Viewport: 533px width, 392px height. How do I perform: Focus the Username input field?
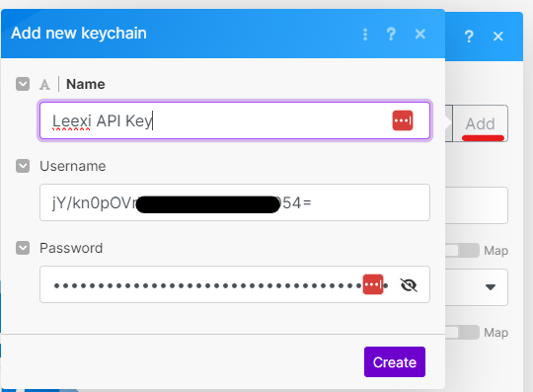[x=235, y=202]
